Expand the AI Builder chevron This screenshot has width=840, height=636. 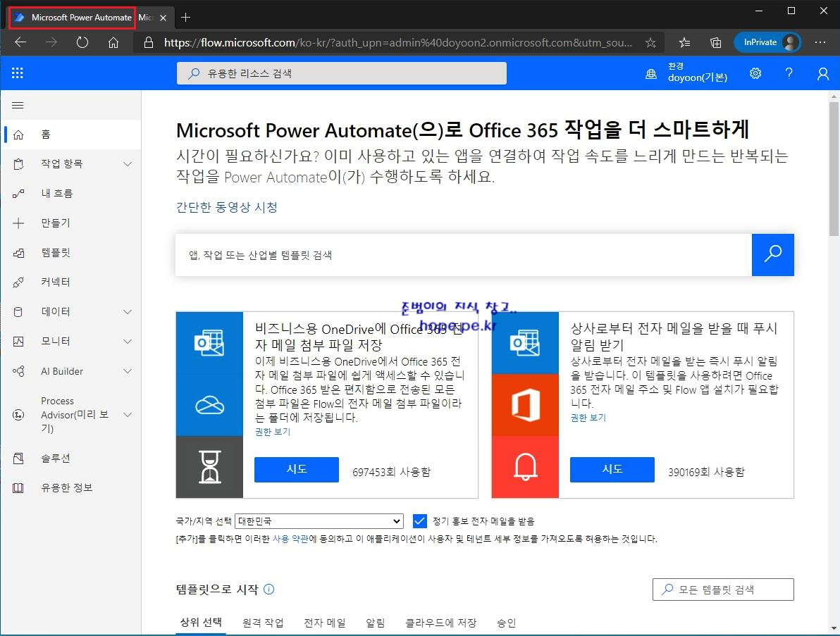(x=128, y=371)
